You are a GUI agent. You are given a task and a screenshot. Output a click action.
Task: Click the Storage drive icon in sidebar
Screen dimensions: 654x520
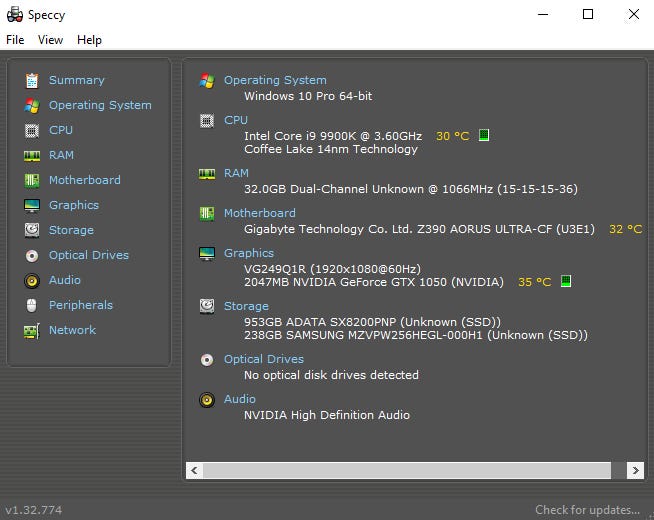(x=31, y=230)
